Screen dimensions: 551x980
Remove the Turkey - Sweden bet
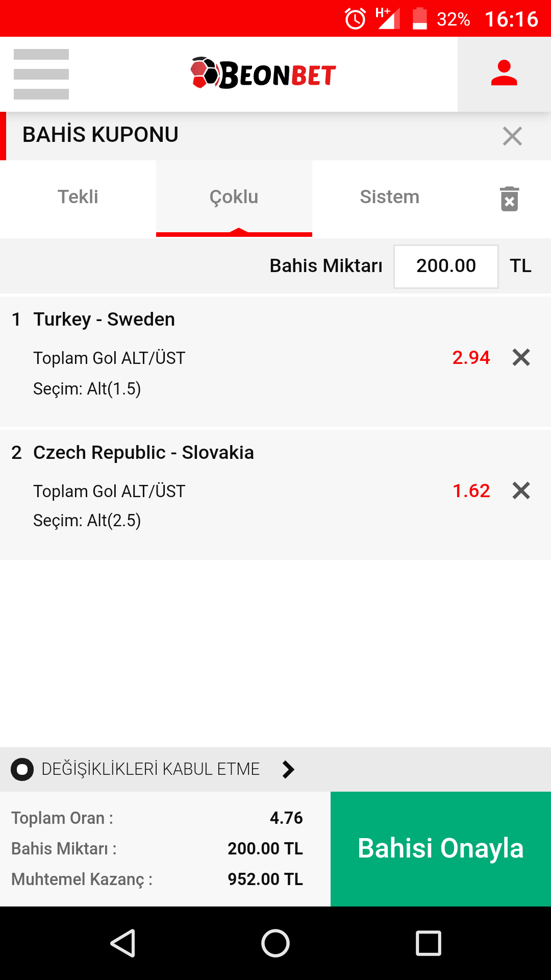pos(521,357)
